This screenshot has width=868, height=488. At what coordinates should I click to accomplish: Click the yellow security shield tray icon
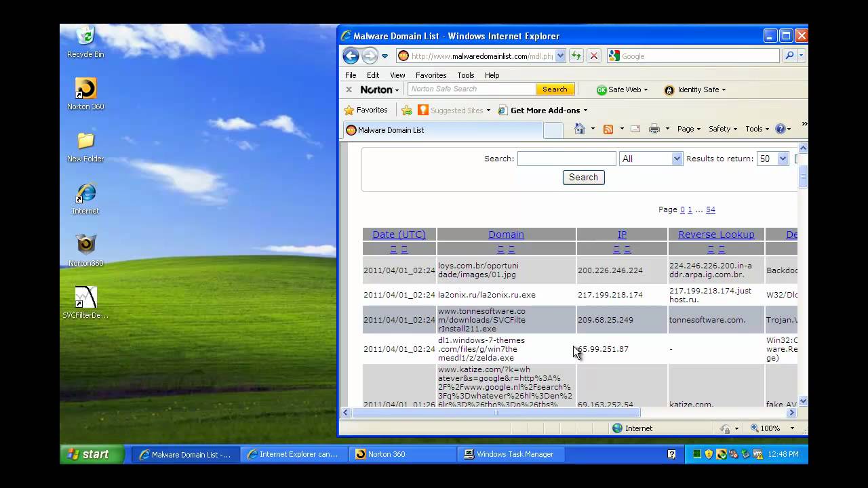tap(709, 454)
